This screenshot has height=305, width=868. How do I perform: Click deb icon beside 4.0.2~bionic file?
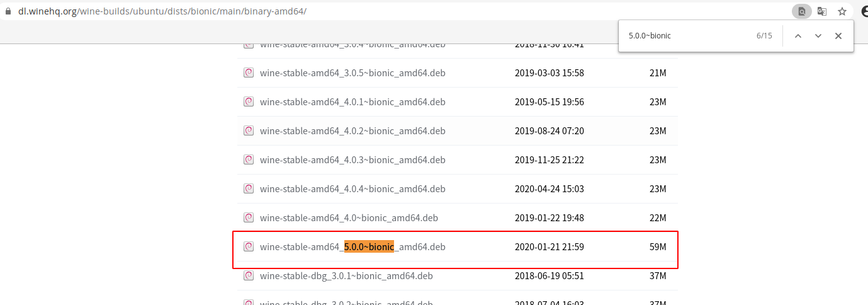tap(249, 130)
